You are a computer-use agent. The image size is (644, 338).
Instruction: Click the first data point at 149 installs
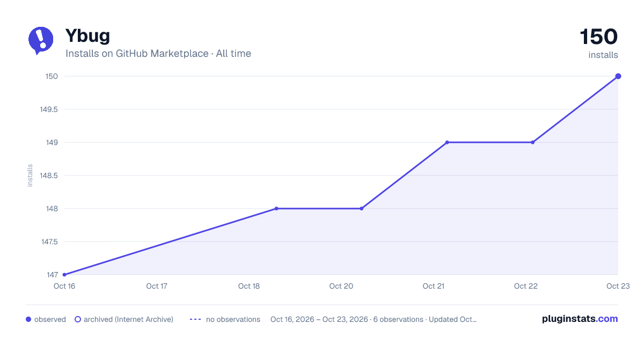(x=447, y=142)
